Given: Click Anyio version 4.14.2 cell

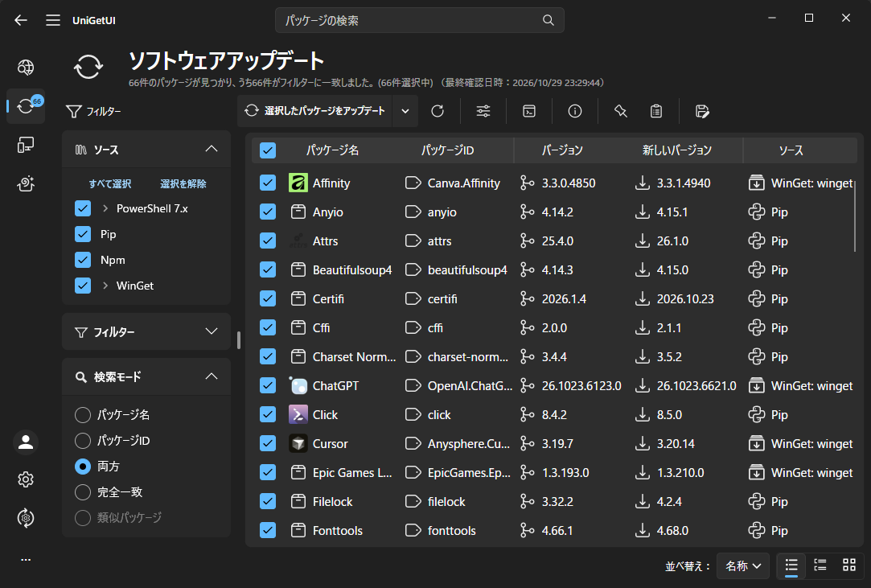Looking at the screenshot, I should (557, 212).
